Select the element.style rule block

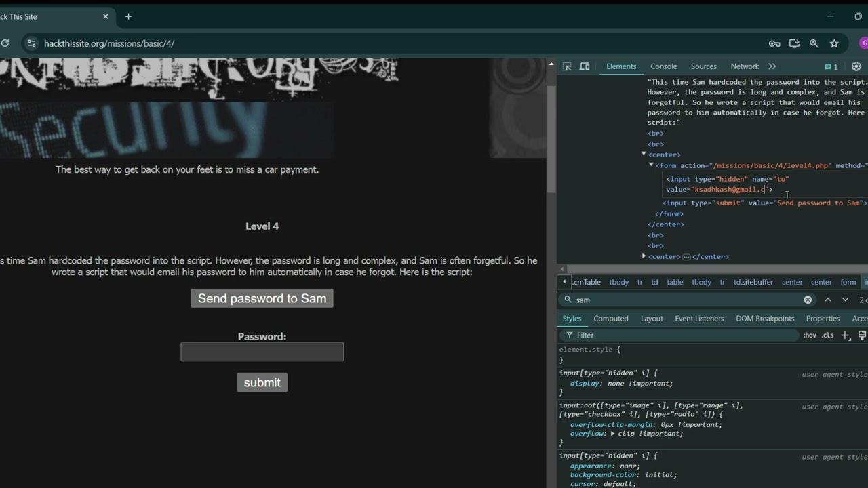713,354
